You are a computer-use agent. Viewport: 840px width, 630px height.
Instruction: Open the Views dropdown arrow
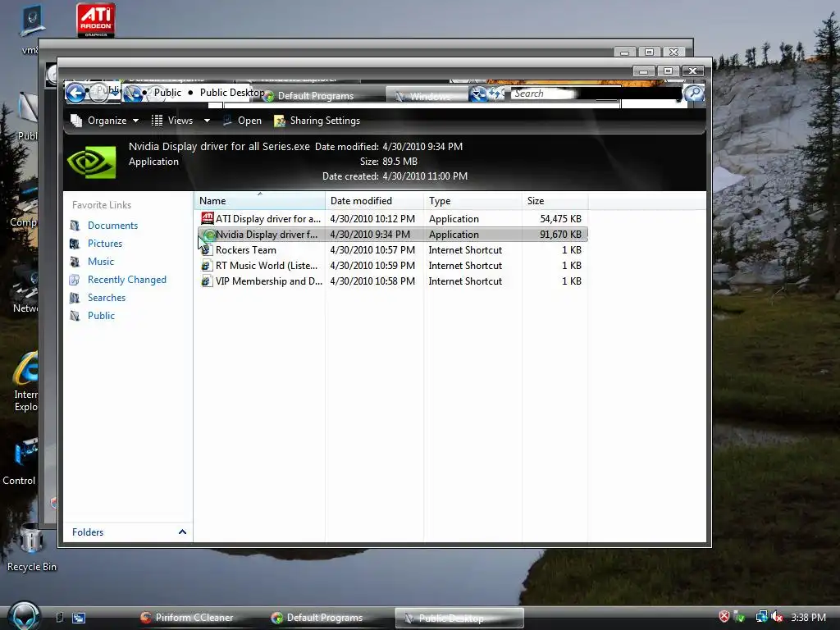point(207,121)
